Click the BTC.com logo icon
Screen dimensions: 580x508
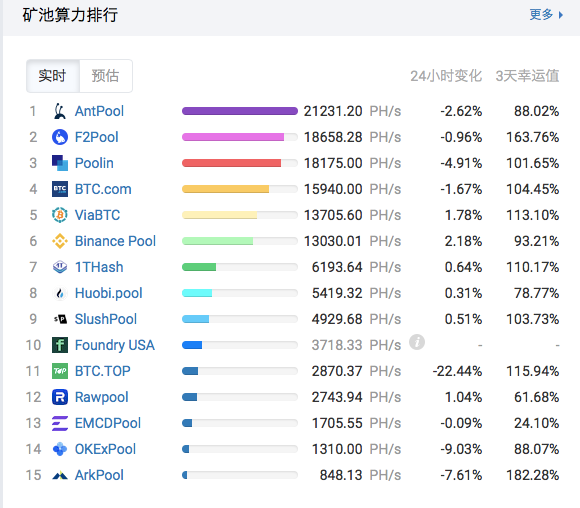[60, 189]
